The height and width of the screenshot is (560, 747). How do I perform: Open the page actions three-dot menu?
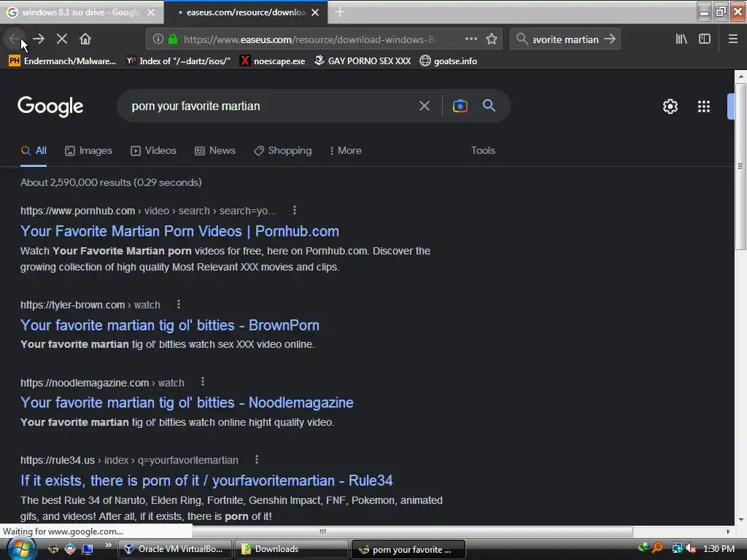coord(471,39)
